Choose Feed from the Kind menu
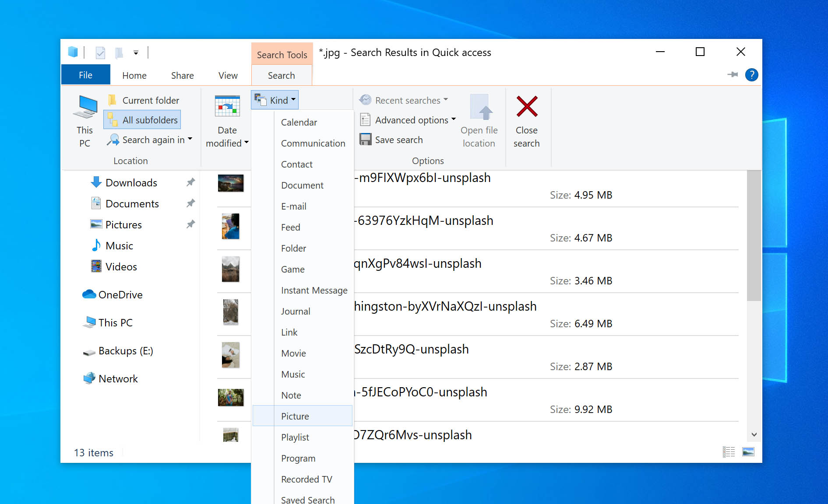The width and height of the screenshot is (828, 504). pyautogui.click(x=303, y=227)
